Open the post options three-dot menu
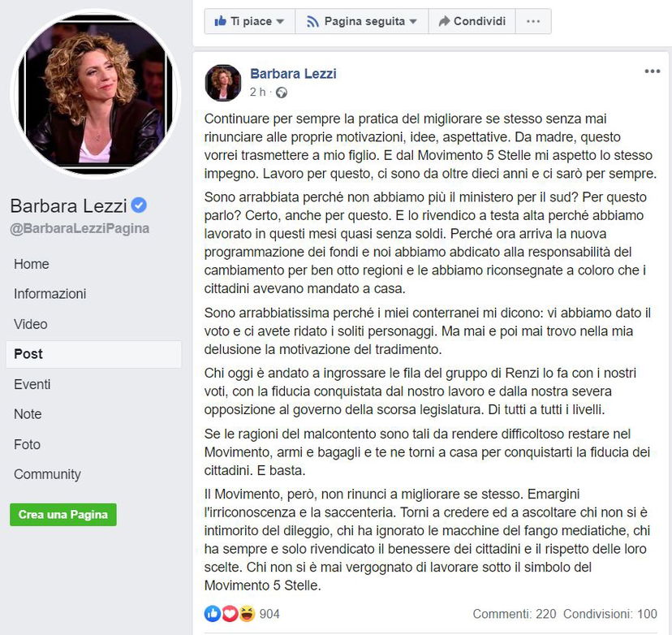The width and height of the screenshot is (672, 635). tap(652, 71)
